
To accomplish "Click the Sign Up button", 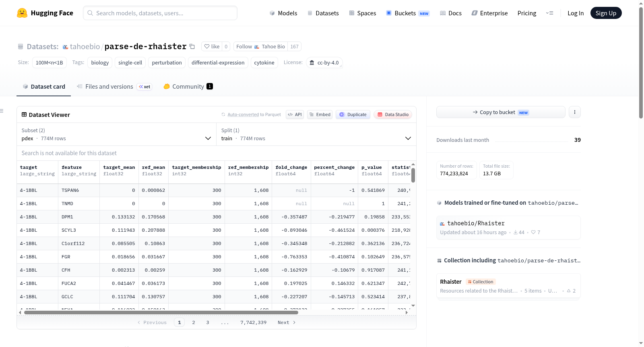I will click(x=606, y=13).
